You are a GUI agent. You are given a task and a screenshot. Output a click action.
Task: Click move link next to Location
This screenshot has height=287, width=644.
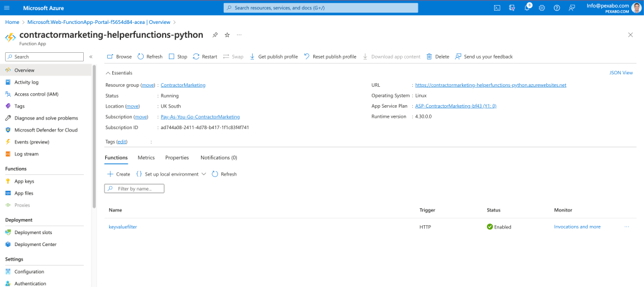click(x=132, y=106)
